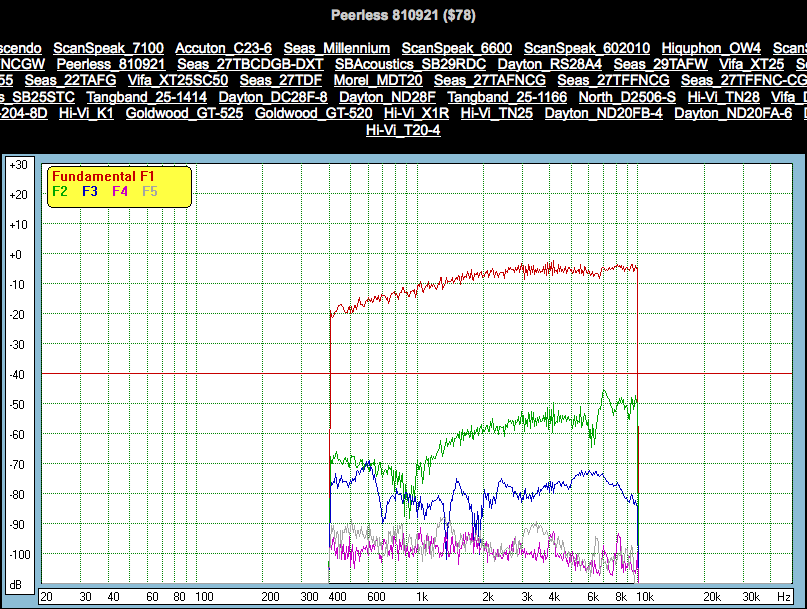The height and width of the screenshot is (609, 807).
Task: Open the Seas_22TAFG link
Action: [71, 81]
